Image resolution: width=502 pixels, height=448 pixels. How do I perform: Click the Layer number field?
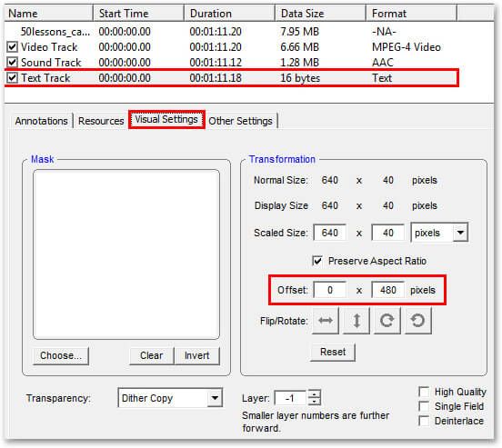click(x=291, y=398)
